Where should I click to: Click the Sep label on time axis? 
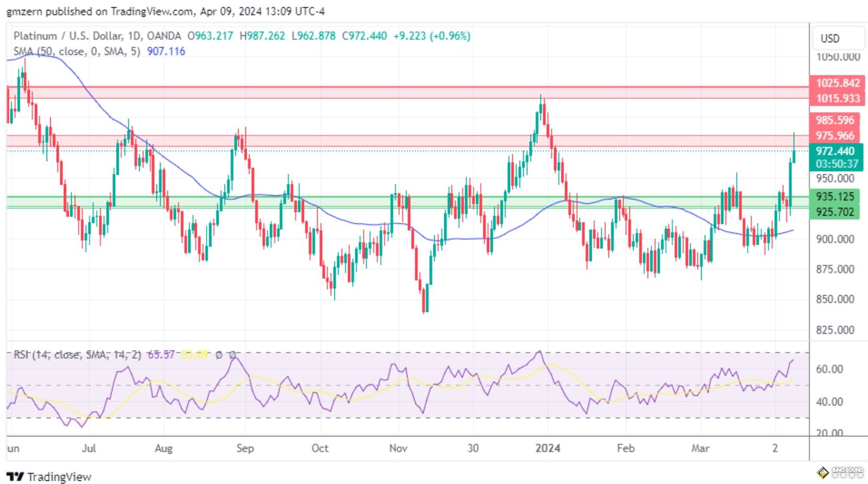244,448
